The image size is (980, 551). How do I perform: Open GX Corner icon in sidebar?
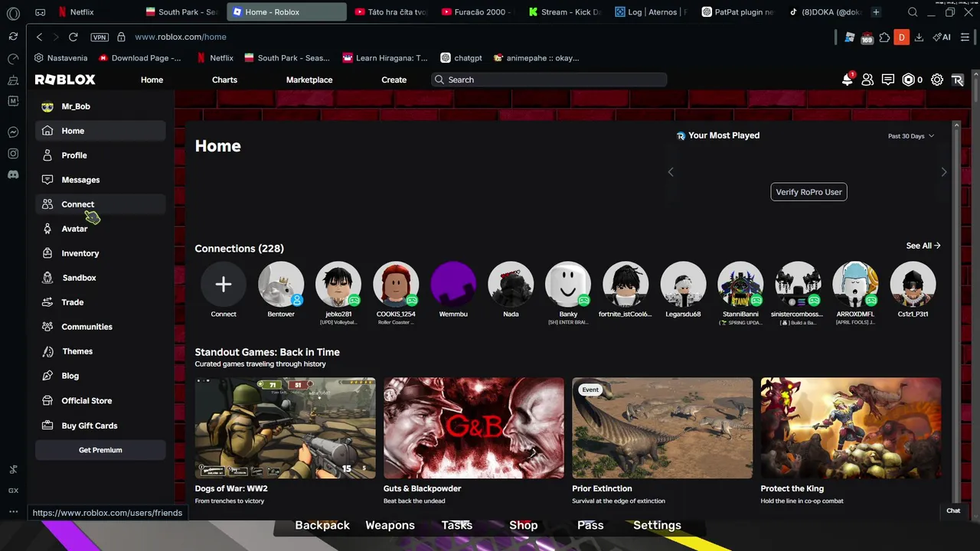[x=13, y=491]
